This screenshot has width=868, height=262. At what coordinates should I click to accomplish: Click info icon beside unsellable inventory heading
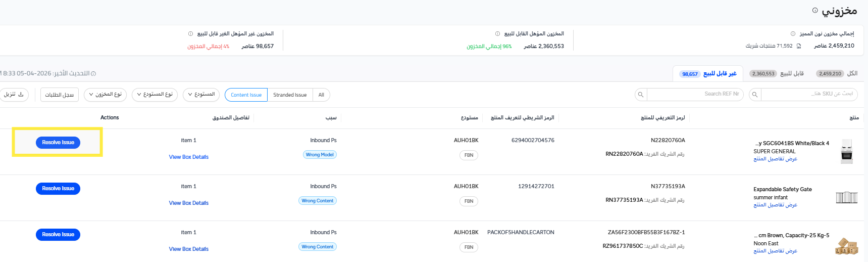click(x=190, y=34)
